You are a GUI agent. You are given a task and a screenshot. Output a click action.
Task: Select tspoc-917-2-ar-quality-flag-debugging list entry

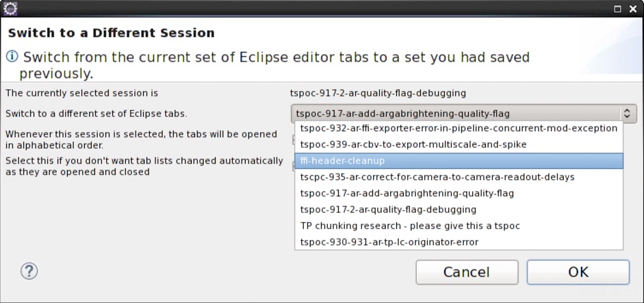point(388,209)
